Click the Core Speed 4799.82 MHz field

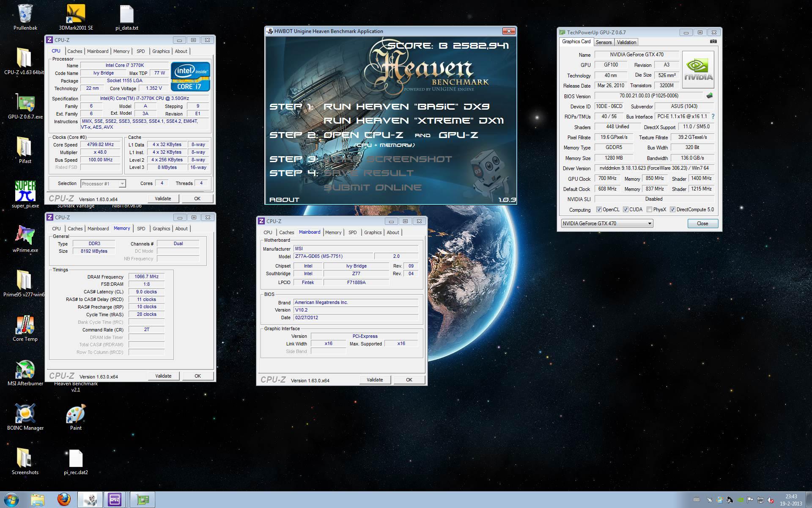pyautogui.click(x=101, y=145)
